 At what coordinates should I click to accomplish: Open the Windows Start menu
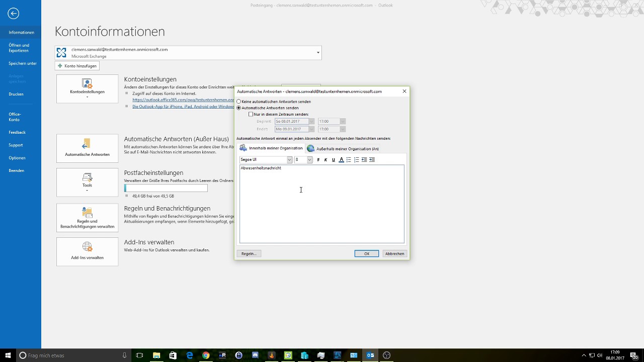(x=8, y=355)
